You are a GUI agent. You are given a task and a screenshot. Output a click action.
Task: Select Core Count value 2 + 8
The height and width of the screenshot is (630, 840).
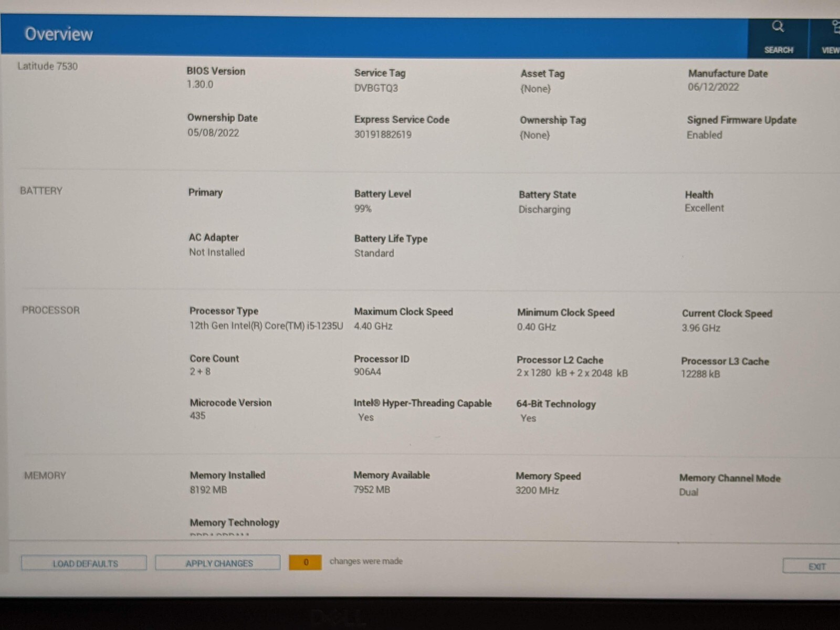(x=200, y=372)
